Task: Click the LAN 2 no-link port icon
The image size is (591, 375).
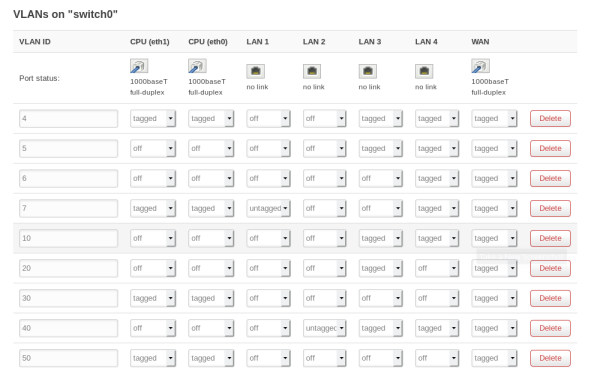Action: click(x=312, y=71)
